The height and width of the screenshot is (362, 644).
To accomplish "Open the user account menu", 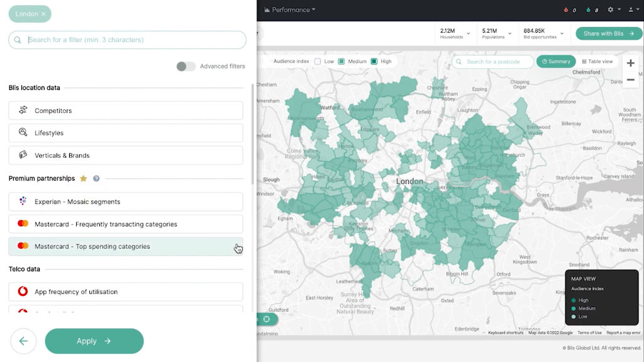I will tap(634, 9).
